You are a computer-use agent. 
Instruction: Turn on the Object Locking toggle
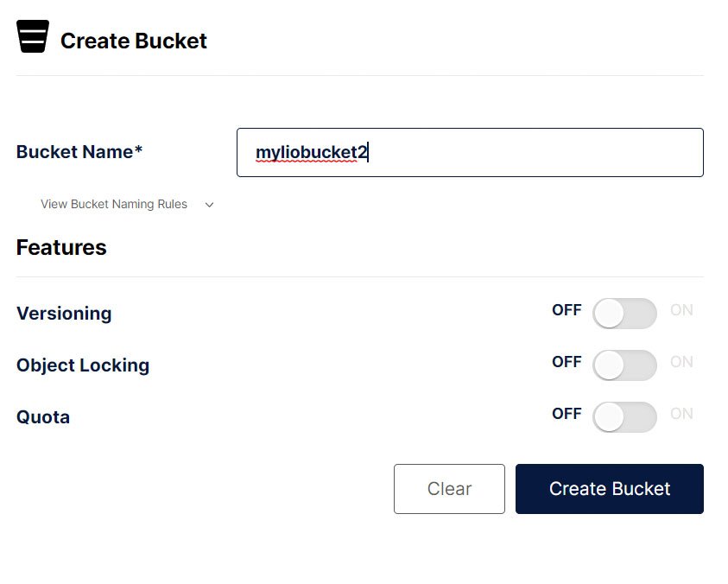[624, 365]
